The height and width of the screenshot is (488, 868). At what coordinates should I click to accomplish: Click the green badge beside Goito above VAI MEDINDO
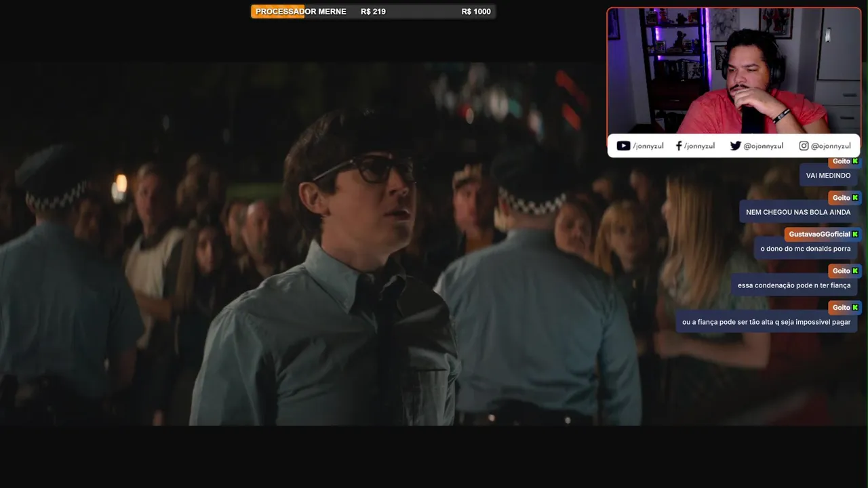coord(855,161)
